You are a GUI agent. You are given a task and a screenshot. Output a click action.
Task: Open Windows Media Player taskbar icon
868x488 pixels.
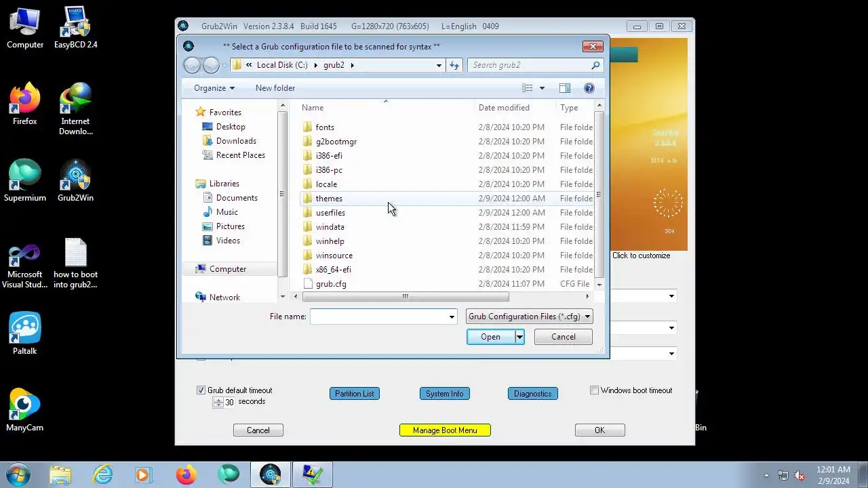(144, 474)
